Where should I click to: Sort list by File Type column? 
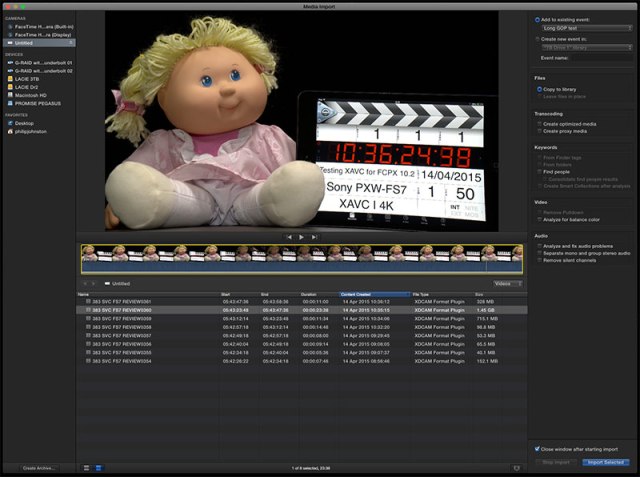[442, 294]
